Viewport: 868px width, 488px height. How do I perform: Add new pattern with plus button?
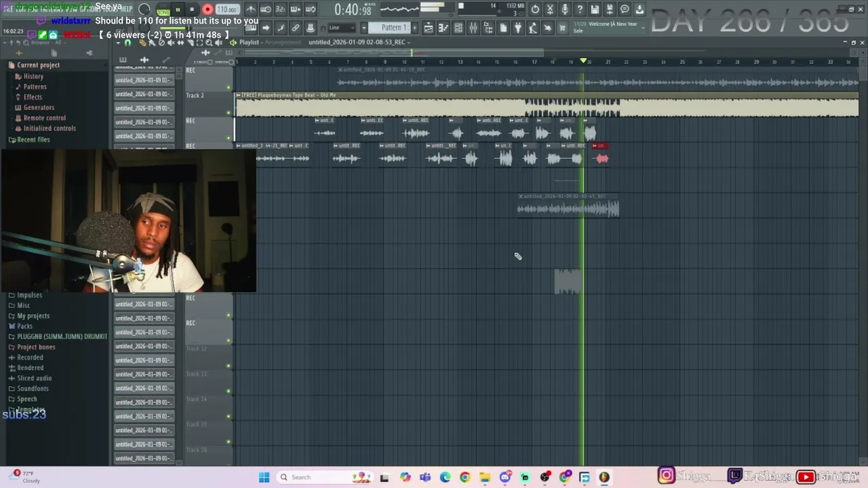pos(414,28)
